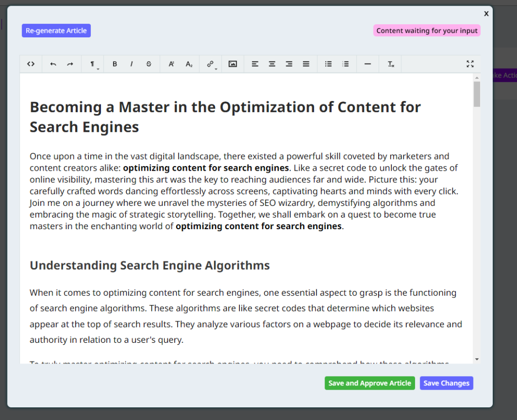Justify the text alignment
Screen dimensions: 517x420
(x=306, y=64)
